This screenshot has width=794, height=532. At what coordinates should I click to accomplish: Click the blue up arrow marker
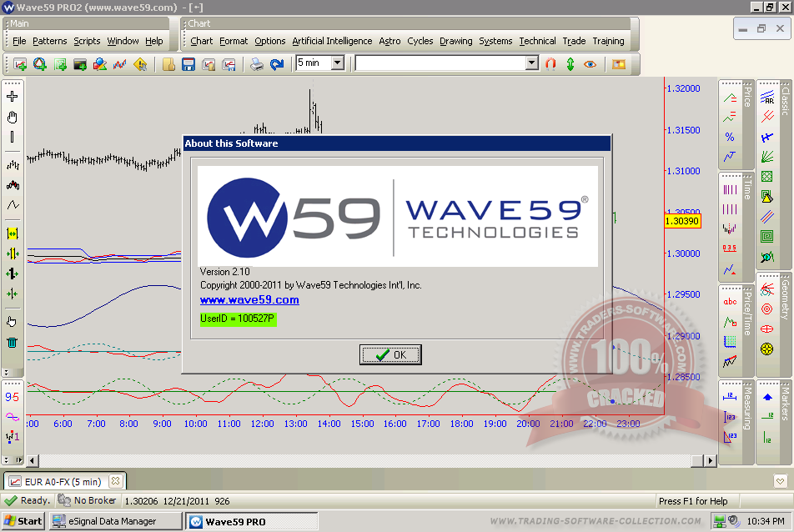pos(767,398)
